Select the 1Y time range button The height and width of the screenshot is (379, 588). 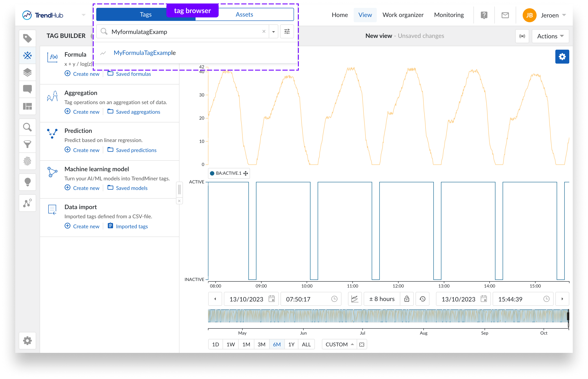point(291,344)
